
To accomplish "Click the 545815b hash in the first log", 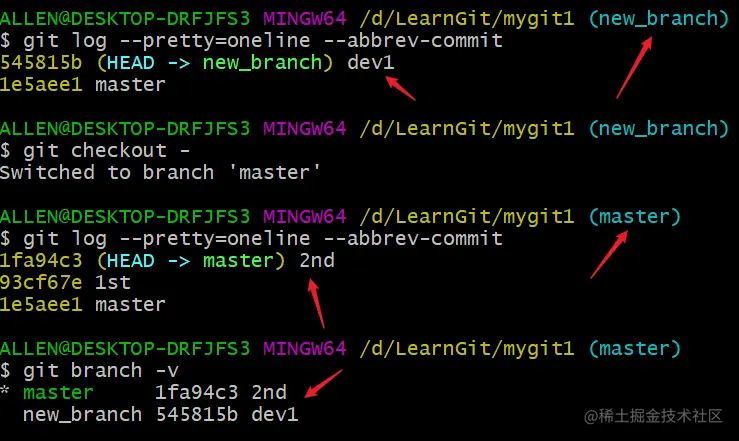I will [41, 63].
